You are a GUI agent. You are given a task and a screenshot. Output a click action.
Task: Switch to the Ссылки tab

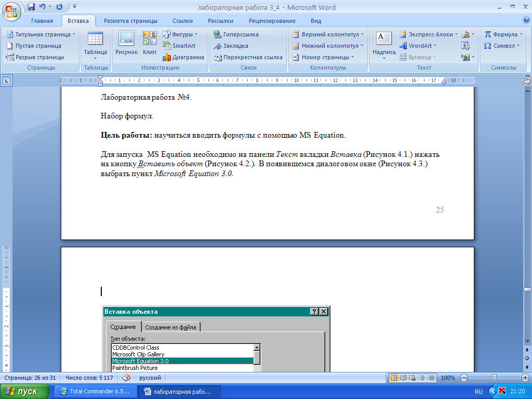click(182, 21)
